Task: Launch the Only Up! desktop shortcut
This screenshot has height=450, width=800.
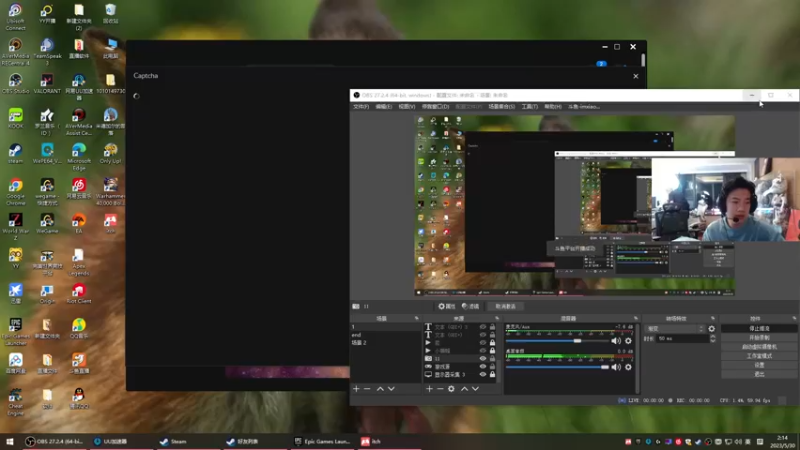Action: [x=110, y=154]
